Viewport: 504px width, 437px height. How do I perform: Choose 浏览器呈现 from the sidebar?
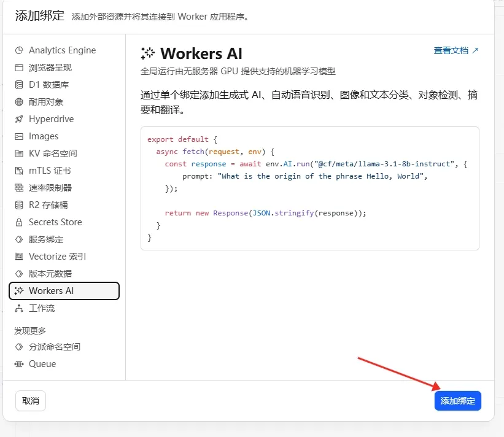(50, 68)
